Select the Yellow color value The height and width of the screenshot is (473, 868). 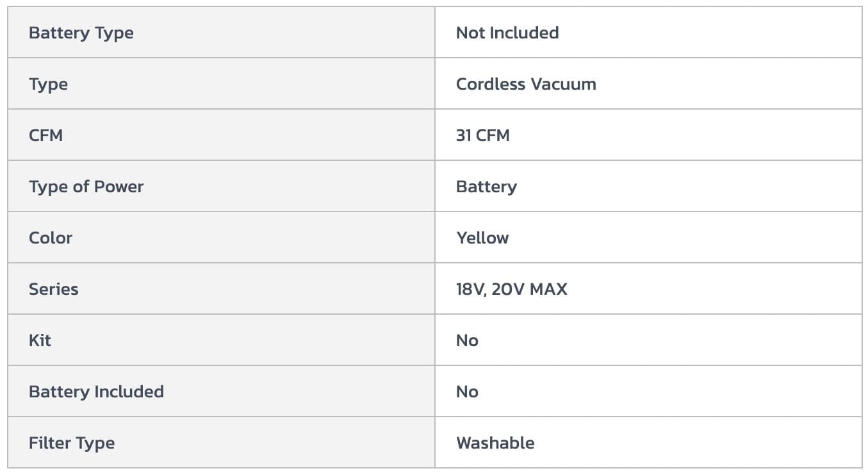(x=482, y=238)
